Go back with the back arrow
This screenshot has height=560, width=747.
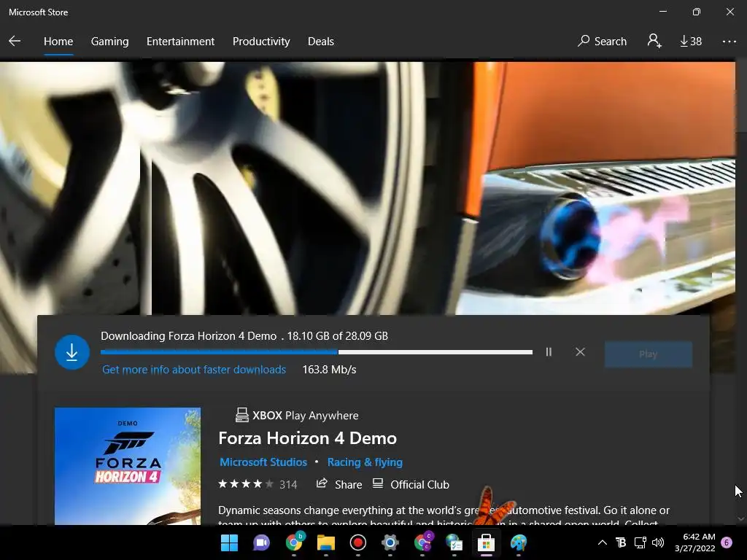coord(15,41)
